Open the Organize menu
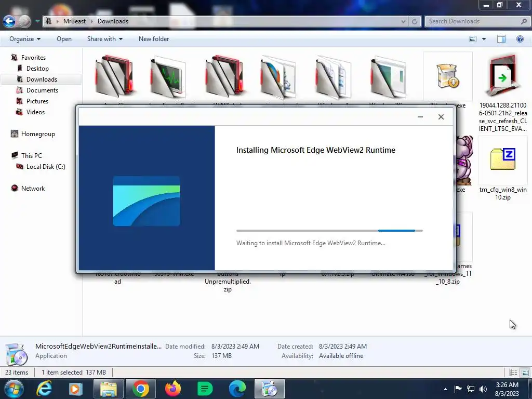 [25, 39]
